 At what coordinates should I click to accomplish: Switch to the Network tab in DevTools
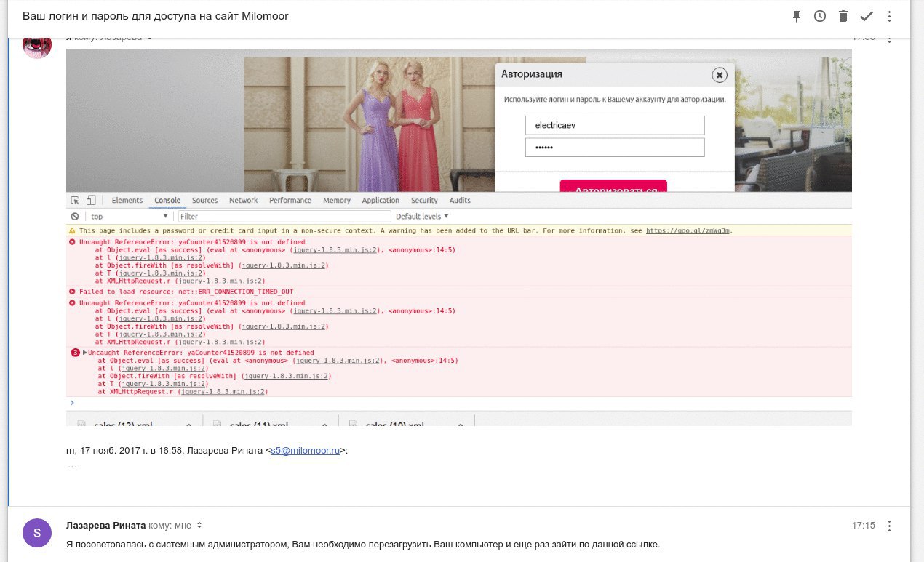coord(243,201)
